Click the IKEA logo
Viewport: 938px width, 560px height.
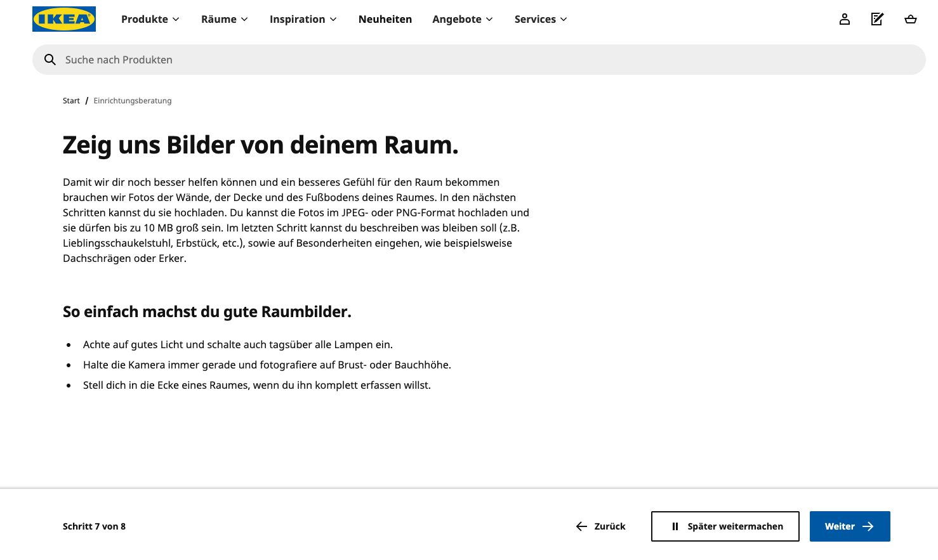coord(64,19)
